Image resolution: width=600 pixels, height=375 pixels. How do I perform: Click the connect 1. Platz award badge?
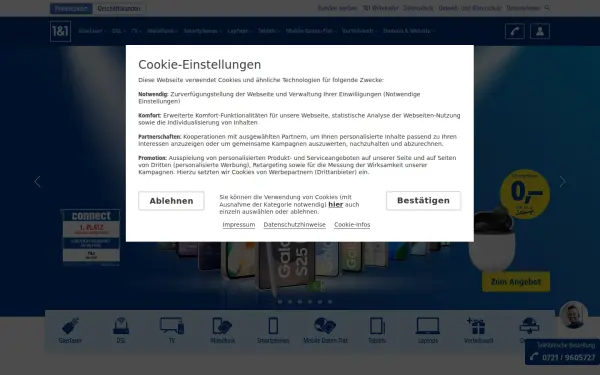pos(91,237)
